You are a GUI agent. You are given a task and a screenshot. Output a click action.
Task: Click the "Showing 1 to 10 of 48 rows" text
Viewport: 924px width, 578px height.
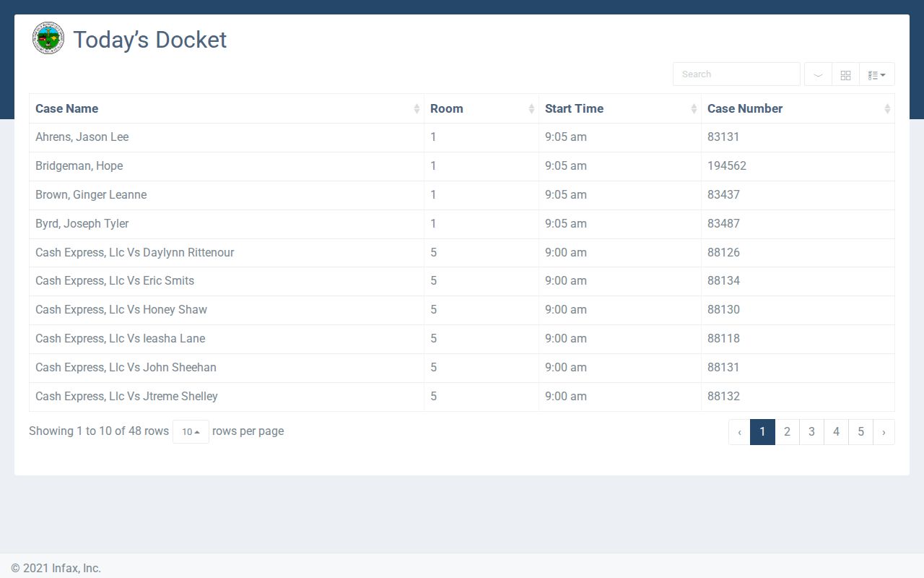pyautogui.click(x=99, y=431)
